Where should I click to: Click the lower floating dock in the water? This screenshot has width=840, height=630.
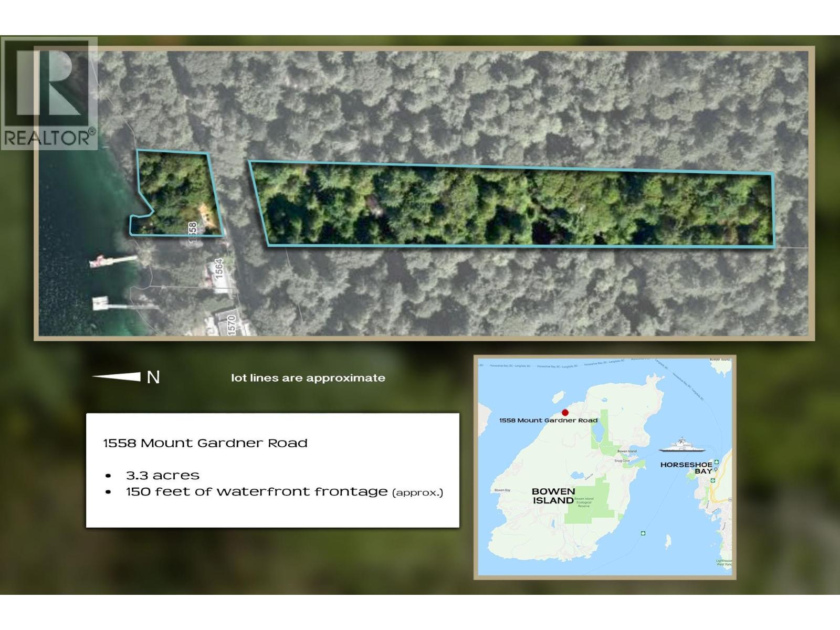[101, 303]
